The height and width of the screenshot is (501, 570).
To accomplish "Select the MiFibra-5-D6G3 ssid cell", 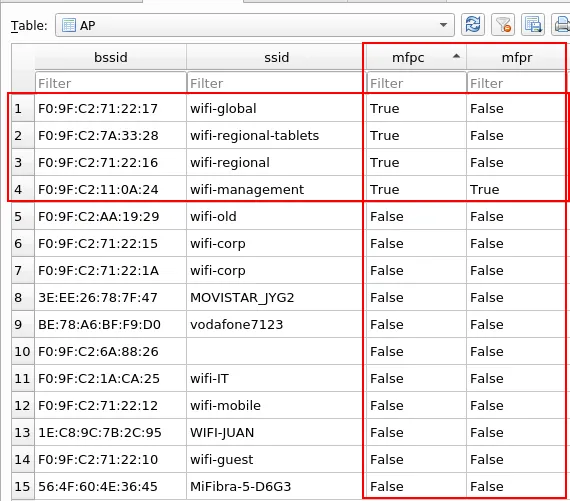I will pyautogui.click(x=276, y=486).
